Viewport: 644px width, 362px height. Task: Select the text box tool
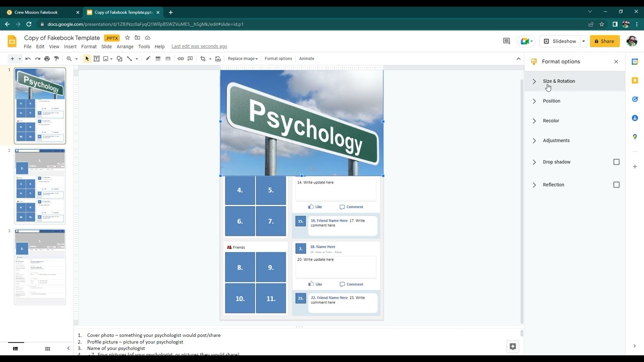(97, 59)
